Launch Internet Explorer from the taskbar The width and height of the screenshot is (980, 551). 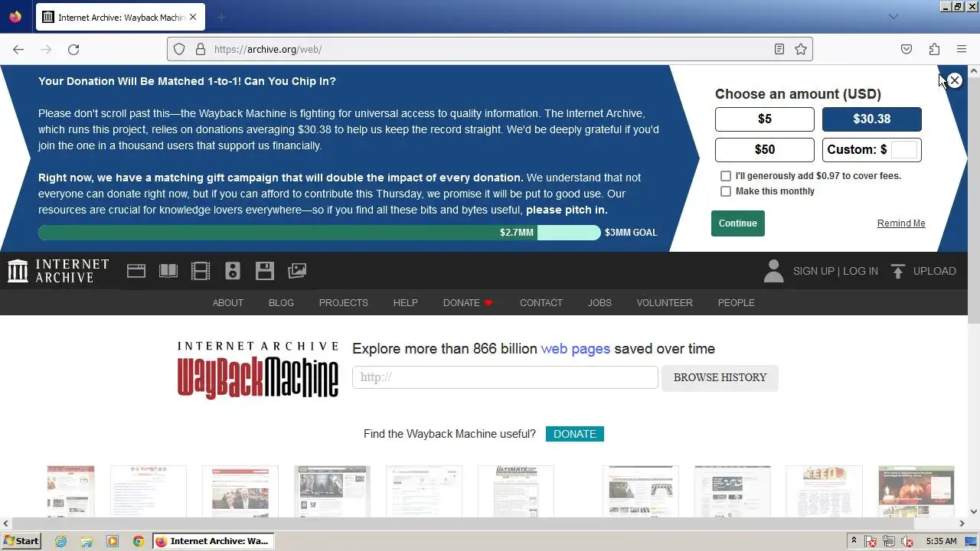[60, 541]
